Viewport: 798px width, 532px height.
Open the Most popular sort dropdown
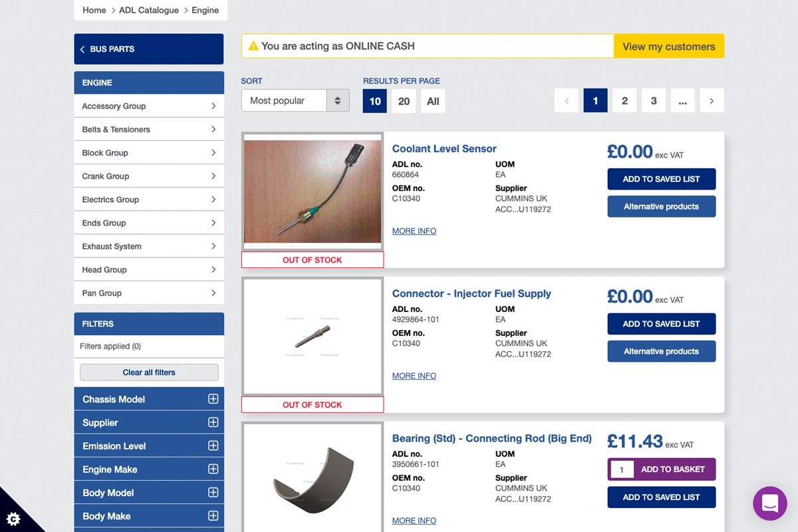(x=295, y=101)
